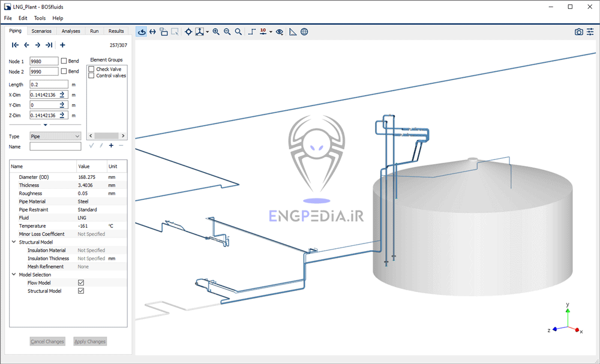Add a new element with the plus icon
Screen dimensions: 600x364
(62, 44)
